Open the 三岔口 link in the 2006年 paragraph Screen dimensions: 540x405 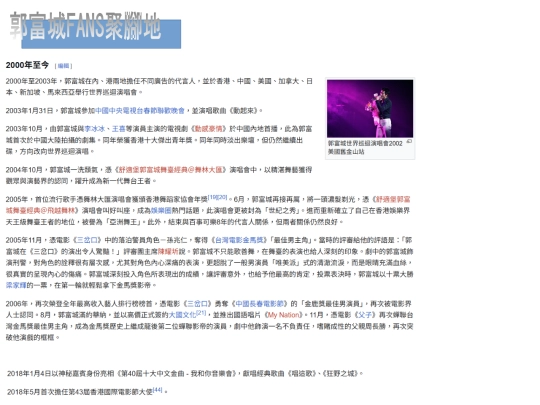198,304
